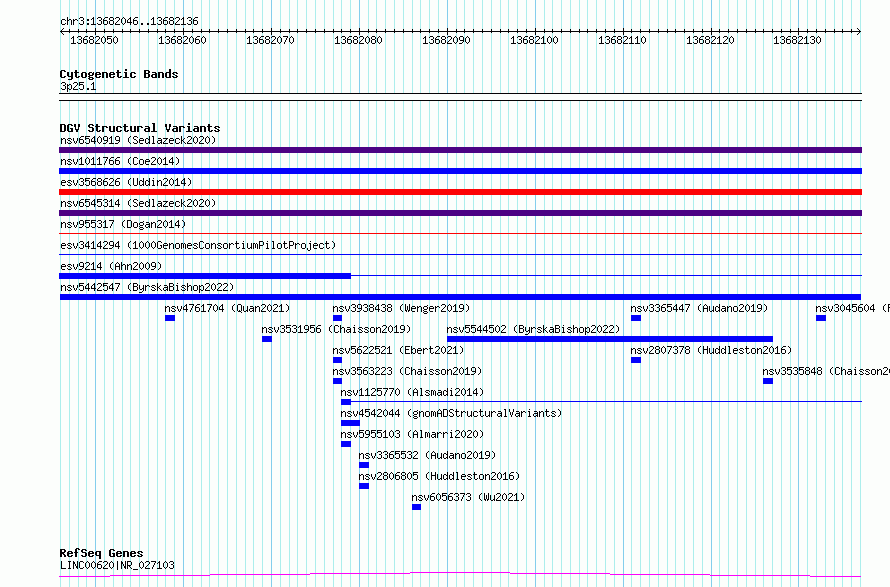
Task: Open the nsv955317 (Dogan2014) variant label
Action: coord(123,224)
